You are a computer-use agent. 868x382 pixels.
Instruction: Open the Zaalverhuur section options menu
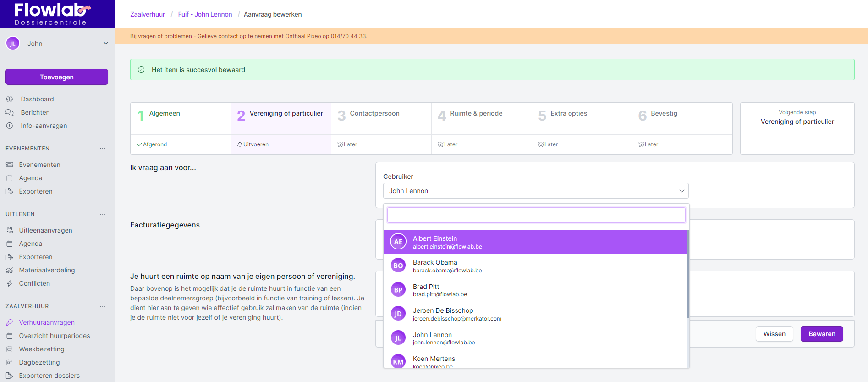coord(103,306)
